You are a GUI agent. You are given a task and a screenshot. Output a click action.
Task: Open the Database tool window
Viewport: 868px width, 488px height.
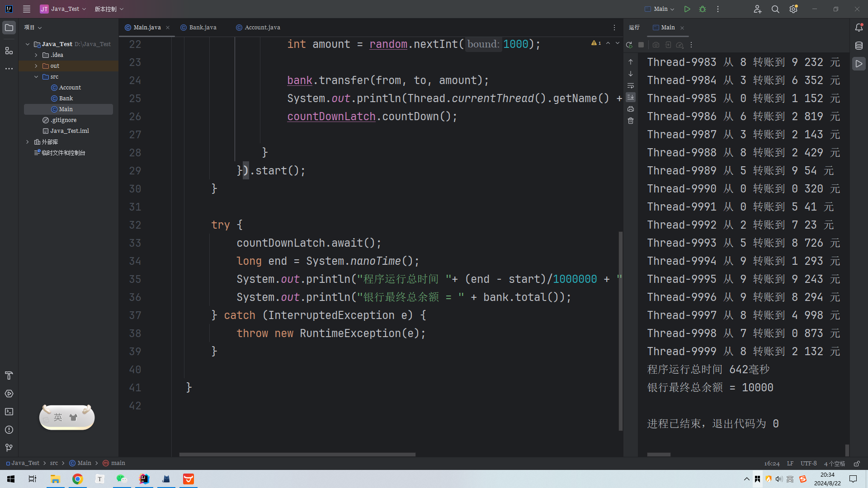(859, 46)
